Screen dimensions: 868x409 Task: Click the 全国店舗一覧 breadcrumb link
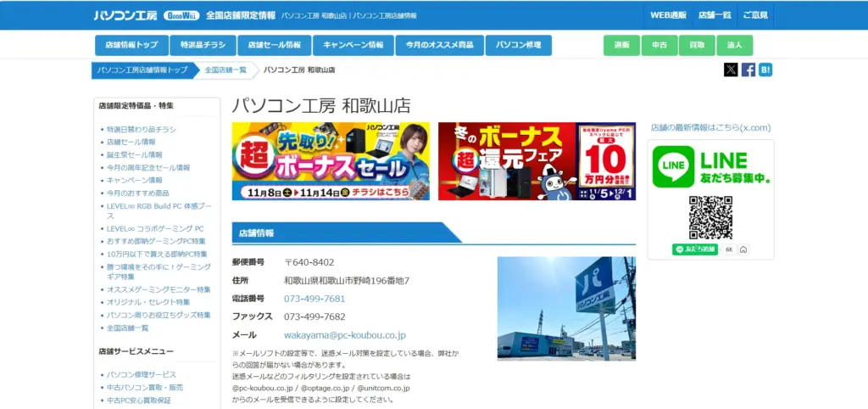[x=225, y=70]
